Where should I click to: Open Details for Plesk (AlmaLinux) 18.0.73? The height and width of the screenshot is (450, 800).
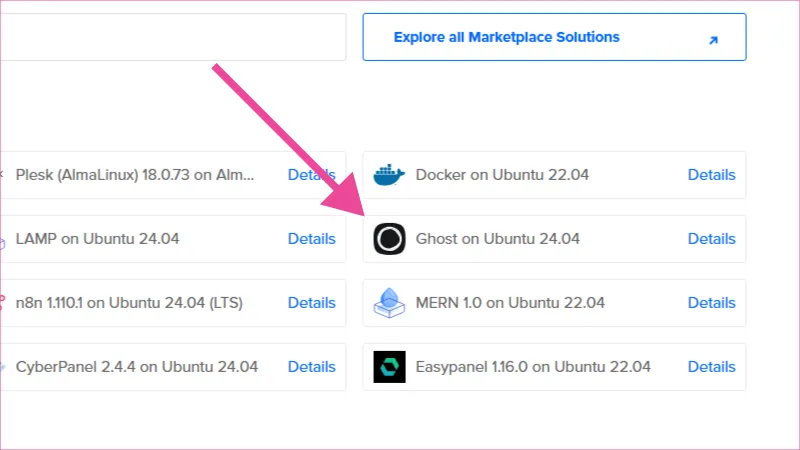point(311,175)
